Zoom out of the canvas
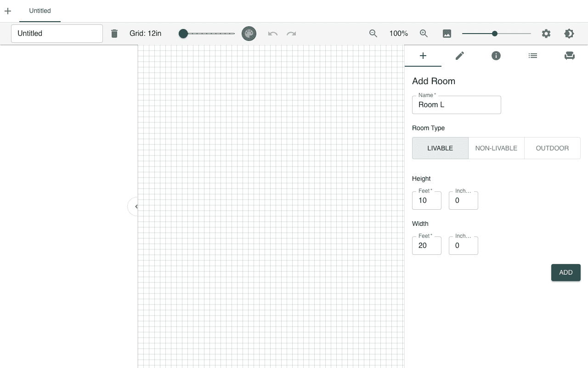This screenshot has width=588, height=368. (x=373, y=34)
